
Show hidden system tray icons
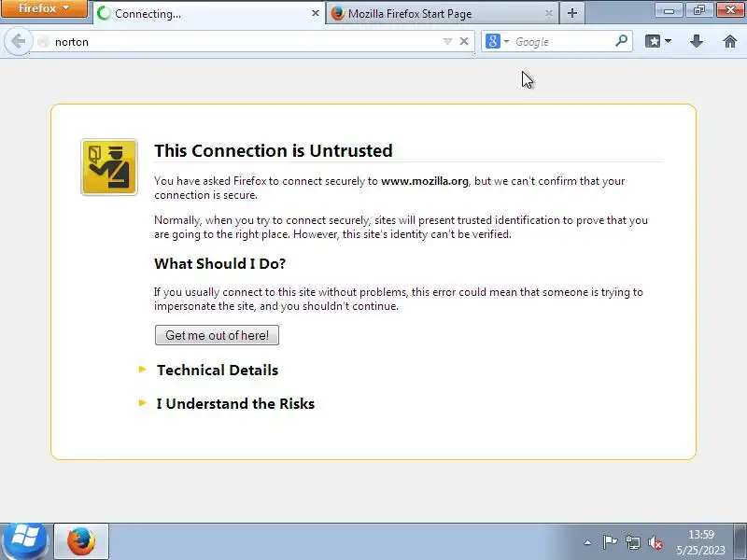pos(588,542)
